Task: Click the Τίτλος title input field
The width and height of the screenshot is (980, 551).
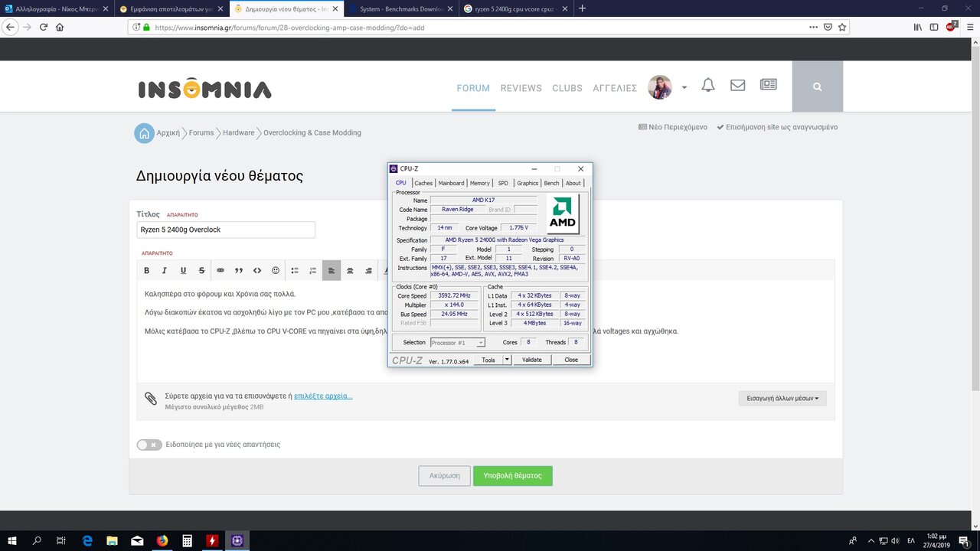Action: [x=226, y=230]
